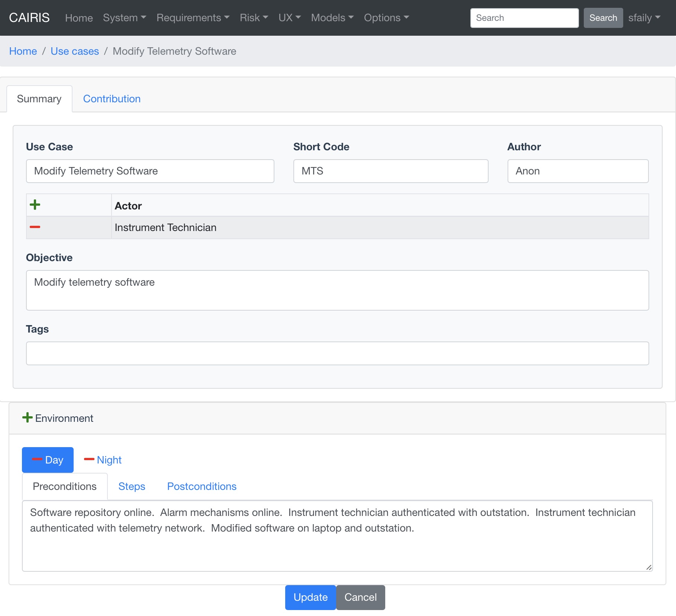Select the Instrument Technician actor row
676x616 pixels.
338,227
